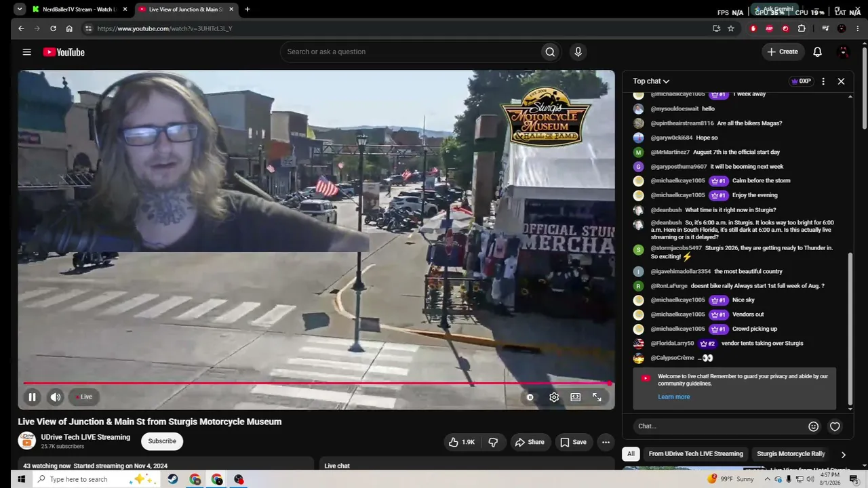Share this live stream
This screenshot has height=488, width=868.
pyautogui.click(x=529, y=443)
